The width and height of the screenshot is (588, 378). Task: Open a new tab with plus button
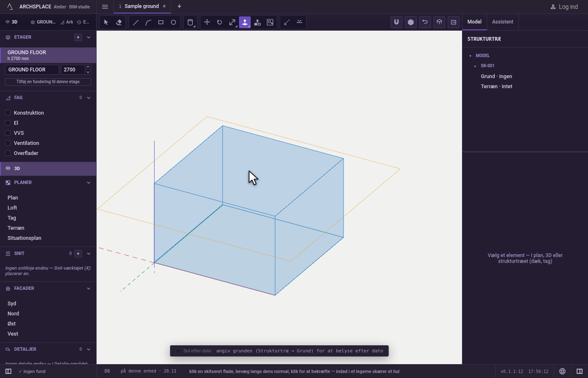[x=179, y=6]
